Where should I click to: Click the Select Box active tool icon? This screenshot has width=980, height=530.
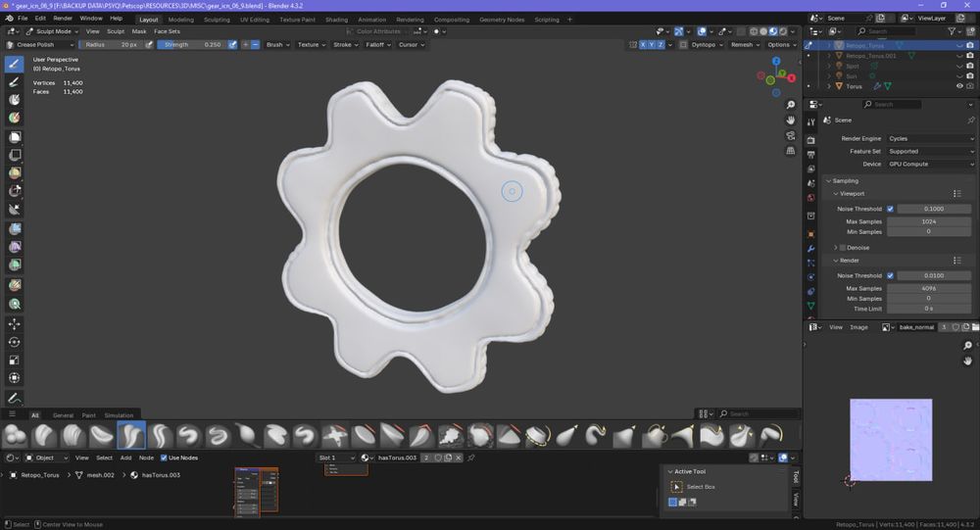point(676,487)
